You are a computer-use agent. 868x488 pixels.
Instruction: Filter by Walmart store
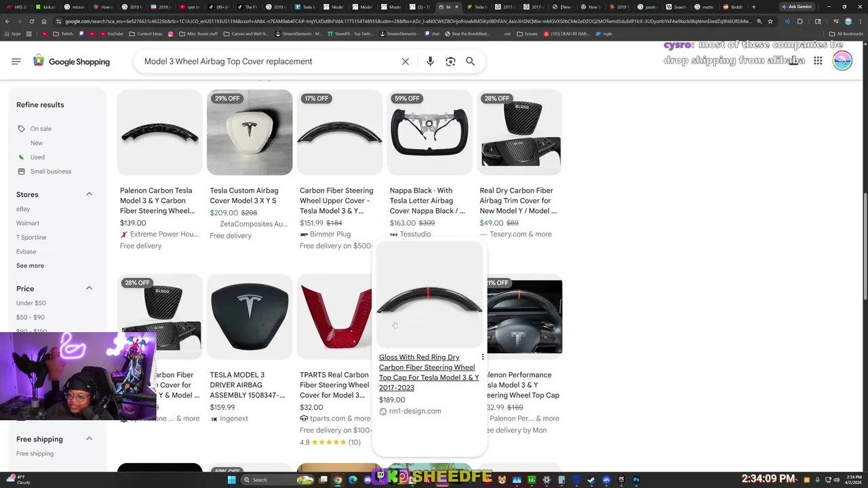click(28, 223)
